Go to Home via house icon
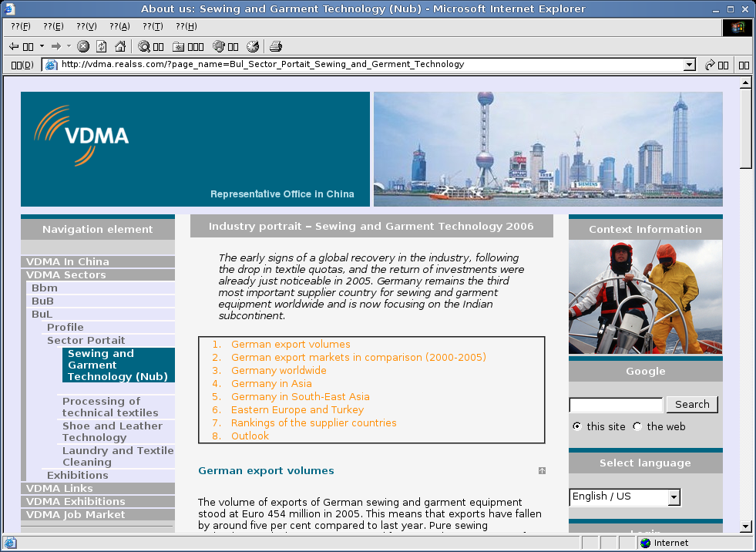Screen dimensions: 756x552 pyautogui.click(x=119, y=46)
